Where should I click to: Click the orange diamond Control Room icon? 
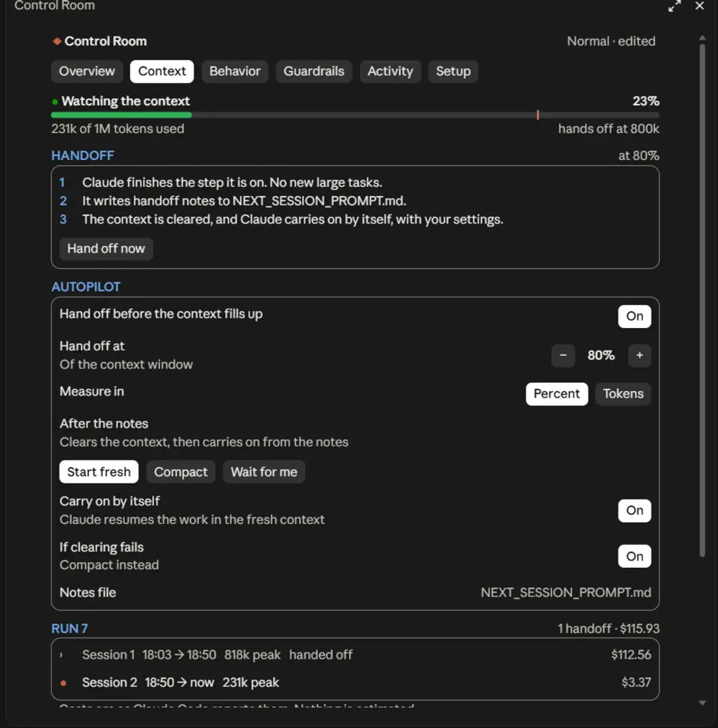57,41
